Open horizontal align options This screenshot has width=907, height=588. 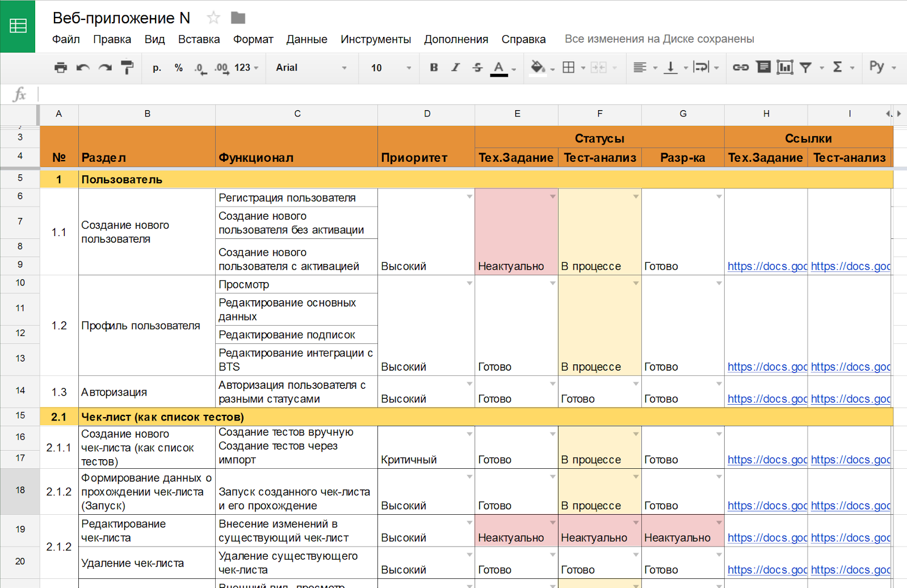point(640,68)
